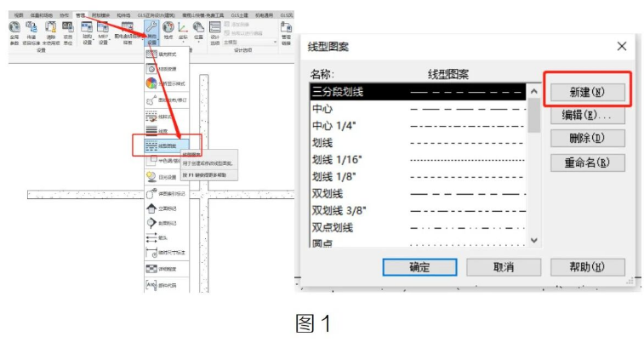Switch to the 机电通用 ribbon tab

click(264, 15)
